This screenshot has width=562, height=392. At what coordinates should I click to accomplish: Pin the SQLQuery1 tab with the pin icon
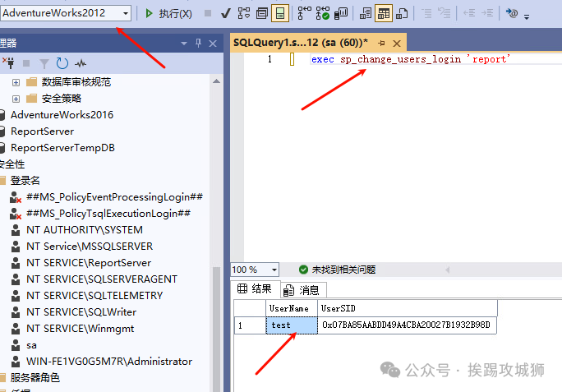pyautogui.click(x=381, y=43)
